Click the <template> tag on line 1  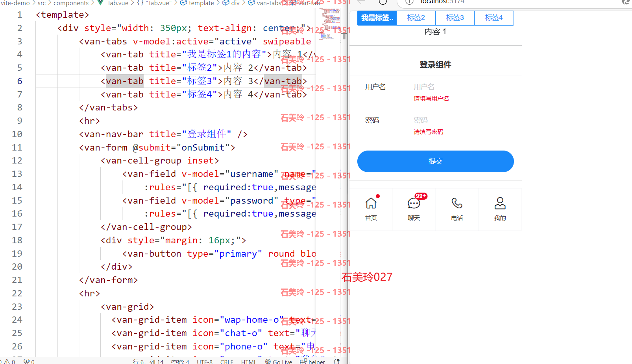[62, 15]
